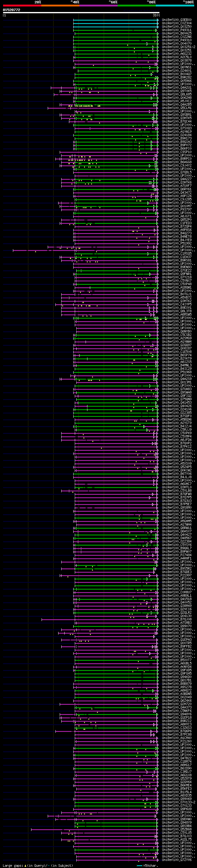Viewport: 197px width, 868px height.
Task: Click the cyan ~100% identity legend segment
Action: coord(175,6)
